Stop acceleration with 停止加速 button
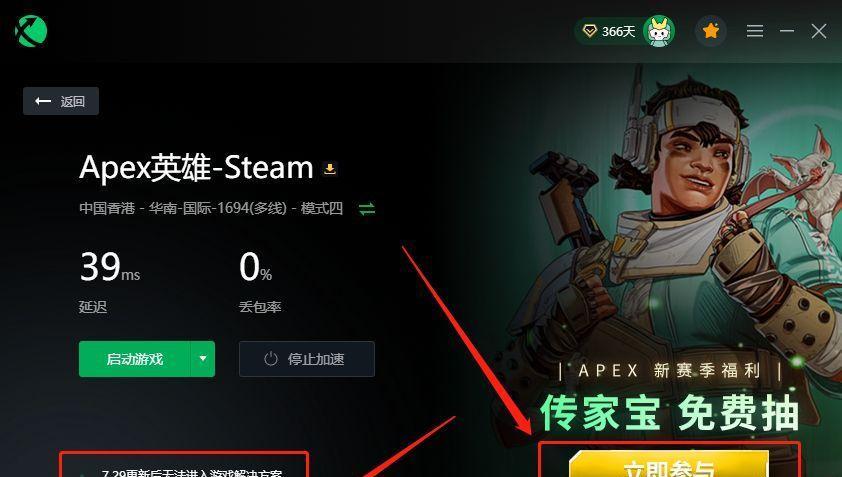Viewport: 842px width, 477px height. 307,359
